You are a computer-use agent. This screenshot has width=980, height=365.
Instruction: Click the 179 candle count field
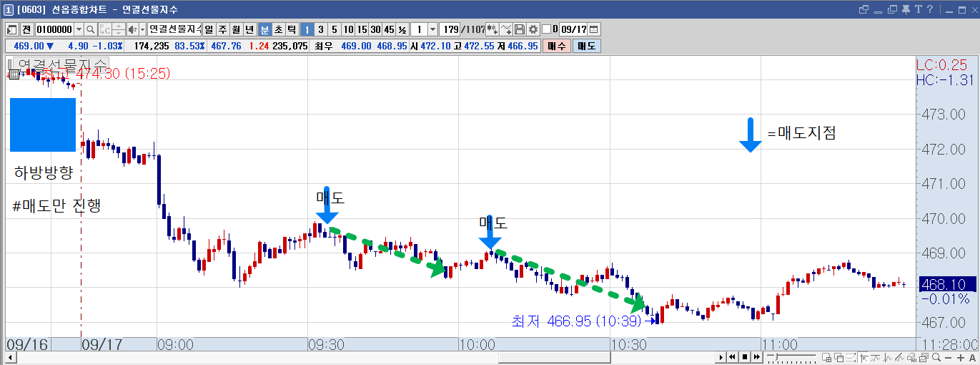(450, 29)
